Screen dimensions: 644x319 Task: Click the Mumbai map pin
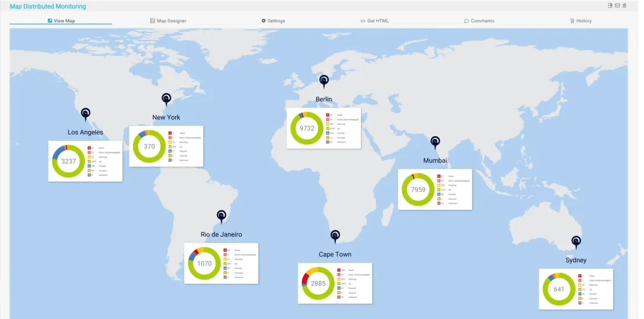435,142
